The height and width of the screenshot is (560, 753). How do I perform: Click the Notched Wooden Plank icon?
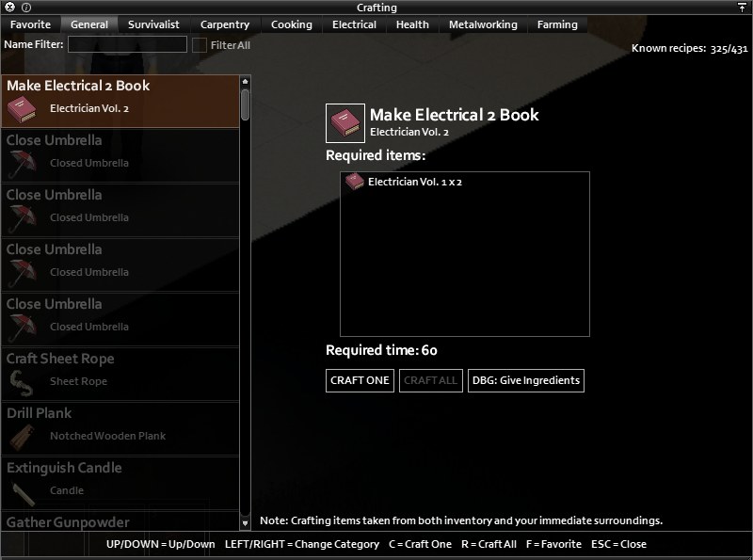point(22,437)
